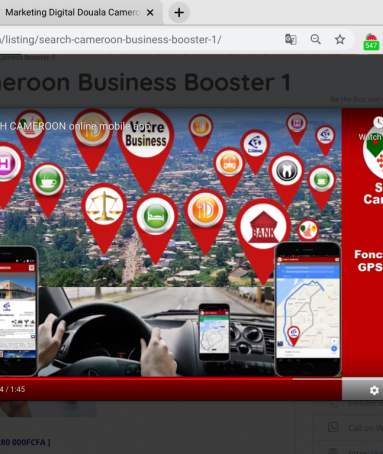The width and height of the screenshot is (383, 454).
Task: Click the BANK pin in the video
Action: (x=263, y=227)
